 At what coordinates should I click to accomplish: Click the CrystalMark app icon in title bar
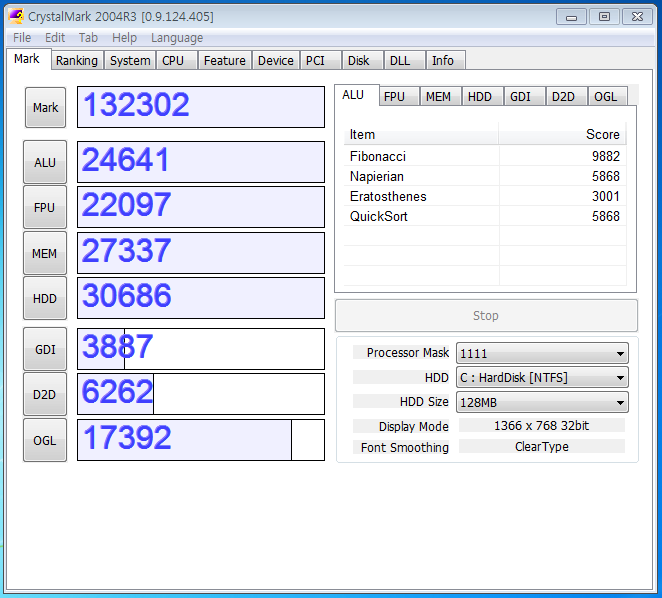pyautogui.click(x=16, y=16)
